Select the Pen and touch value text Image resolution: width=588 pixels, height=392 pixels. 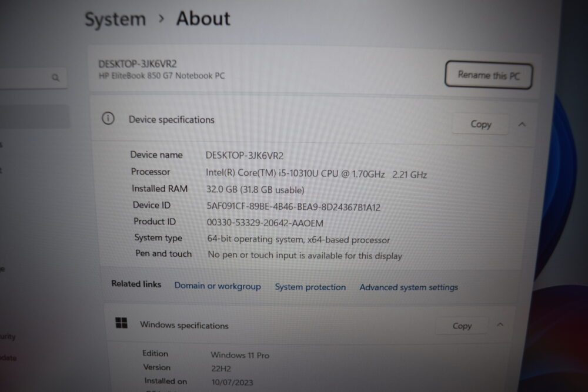(305, 256)
